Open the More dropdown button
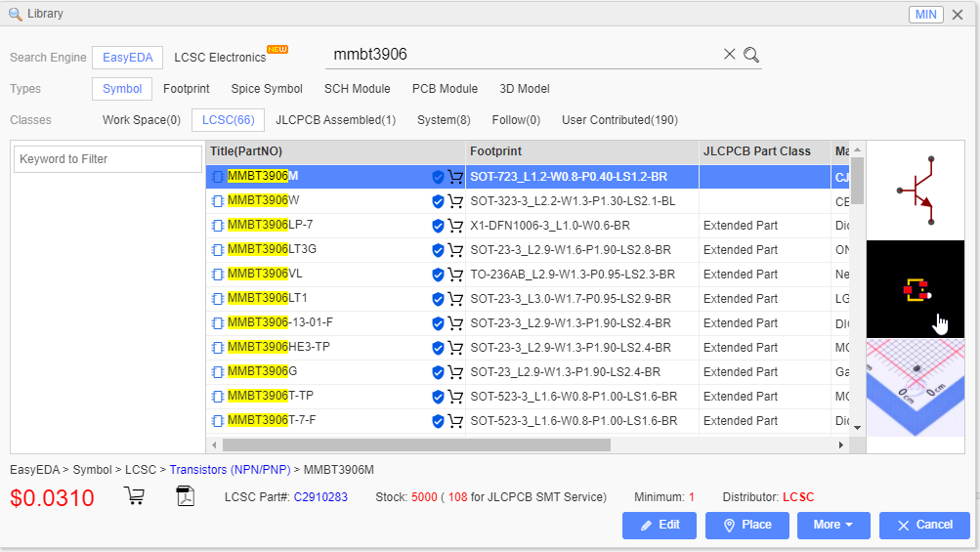The width and height of the screenshot is (980, 552). 833,525
